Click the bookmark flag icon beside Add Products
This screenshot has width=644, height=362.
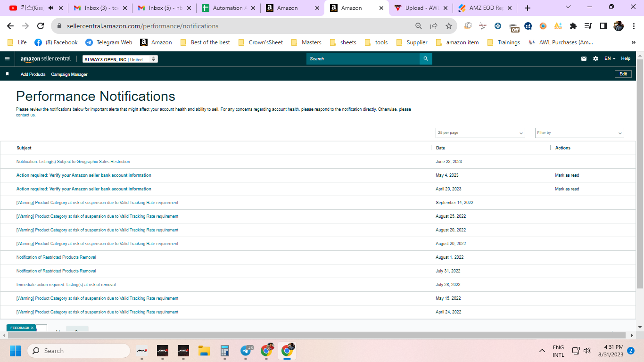(x=7, y=74)
